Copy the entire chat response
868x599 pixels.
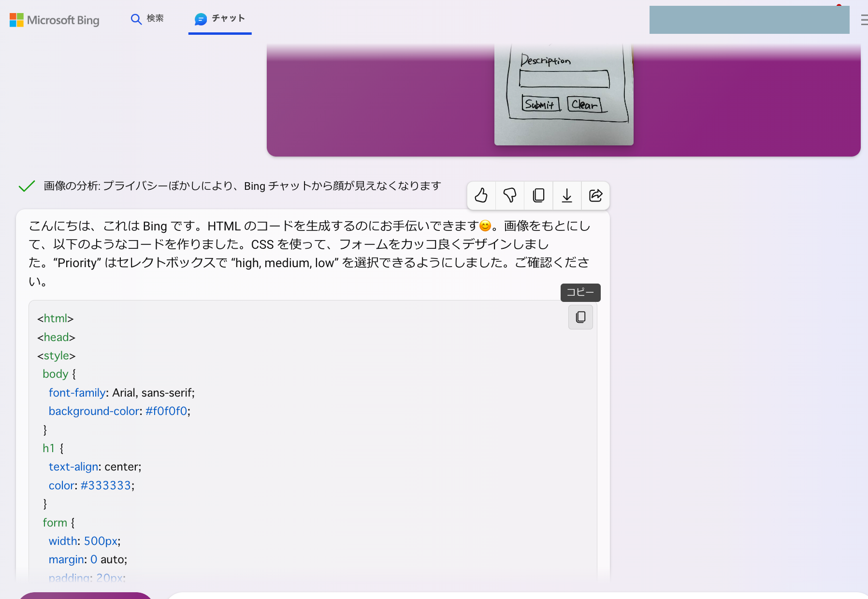(538, 196)
